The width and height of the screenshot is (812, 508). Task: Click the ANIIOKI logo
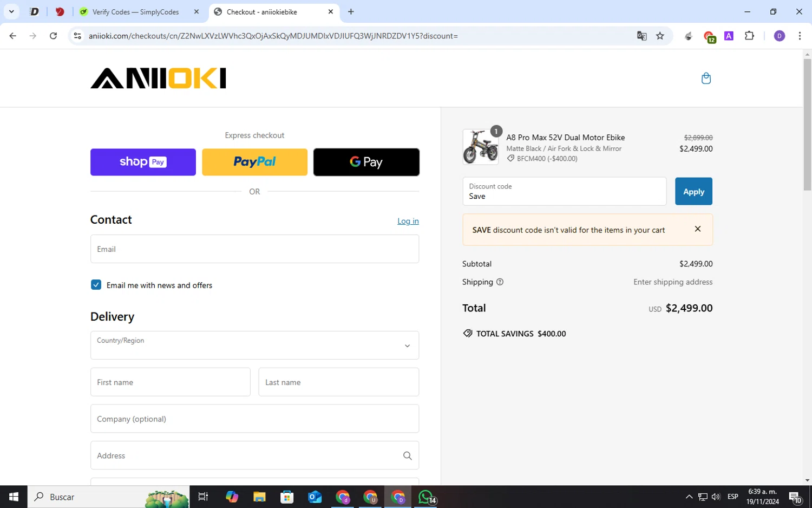point(158,78)
